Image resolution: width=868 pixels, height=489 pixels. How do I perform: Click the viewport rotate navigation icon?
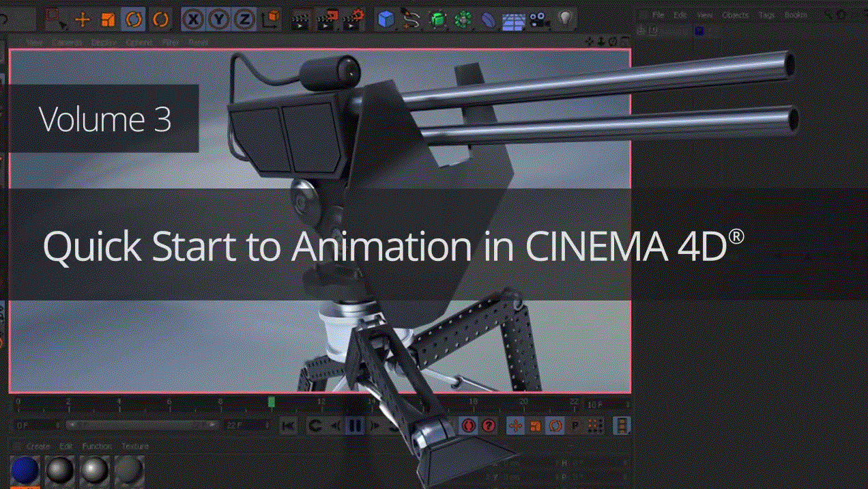point(613,42)
